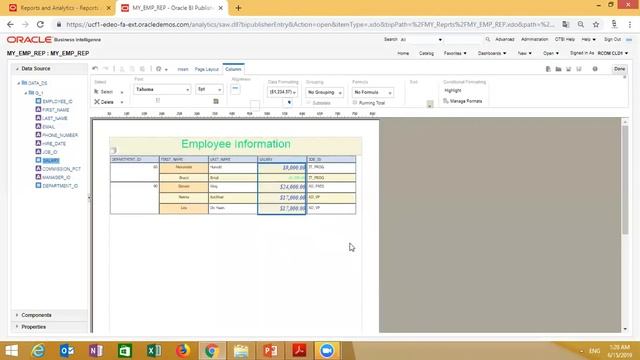Click the alignment icon in Alignment group
Viewport: 640px width, 360px height.
click(x=235, y=89)
